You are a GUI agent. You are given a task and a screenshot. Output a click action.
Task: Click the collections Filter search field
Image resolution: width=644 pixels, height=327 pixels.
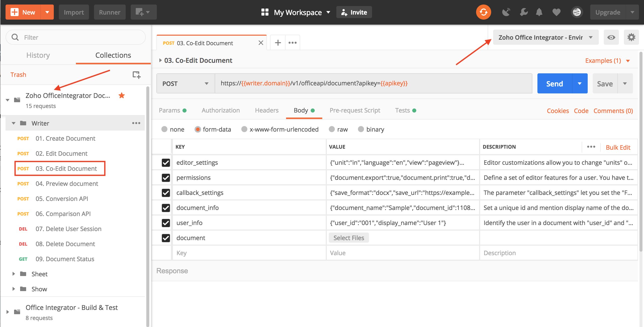point(75,37)
